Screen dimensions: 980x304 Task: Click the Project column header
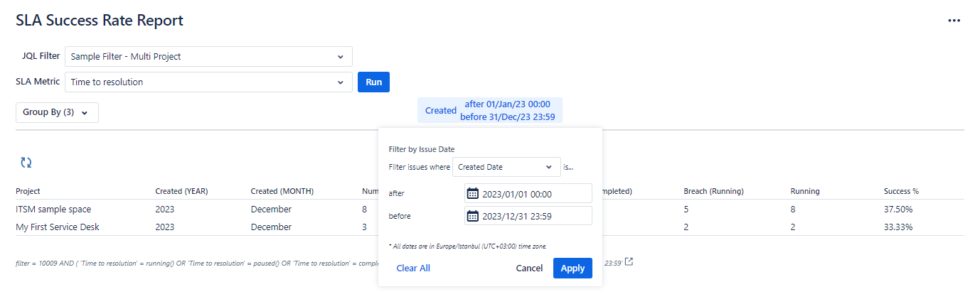(28, 191)
